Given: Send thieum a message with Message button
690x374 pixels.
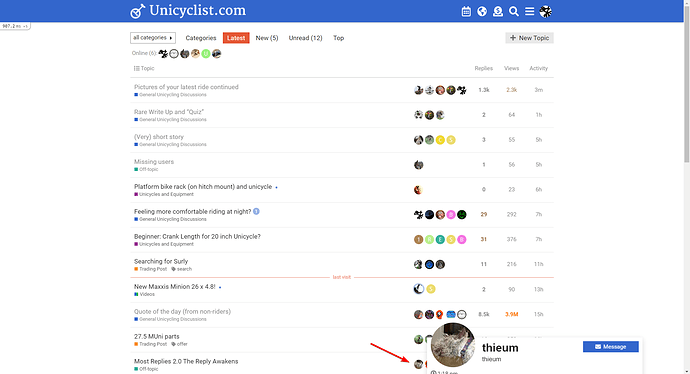Looking at the screenshot, I should click(611, 347).
